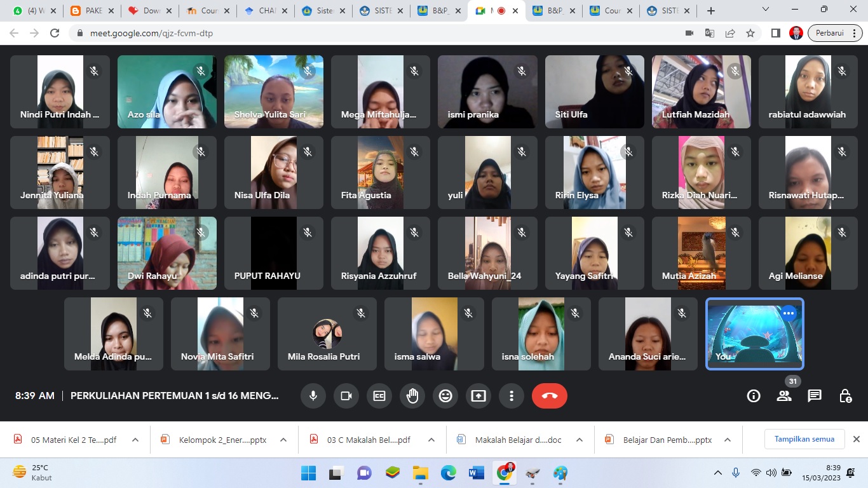Click Tampilkan semua downloads button
This screenshot has width=868, height=488.
(x=804, y=439)
